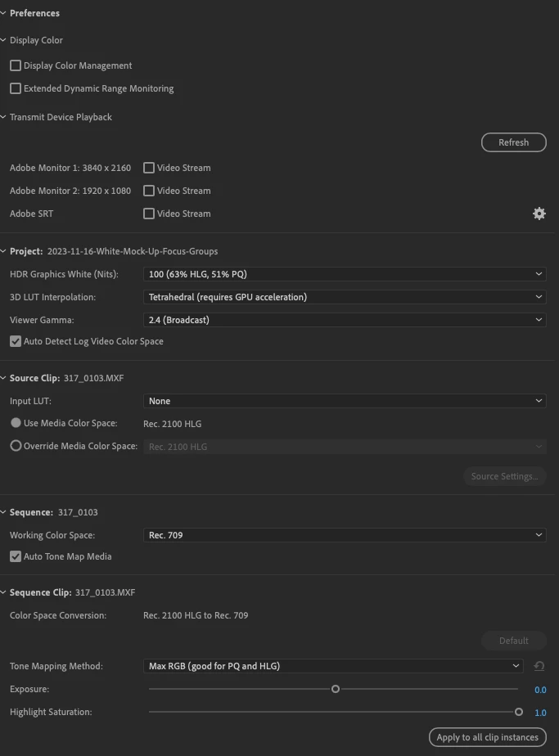The width and height of the screenshot is (559, 756).
Task: Select Override Media Color Space radio button
Action: coord(16,446)
